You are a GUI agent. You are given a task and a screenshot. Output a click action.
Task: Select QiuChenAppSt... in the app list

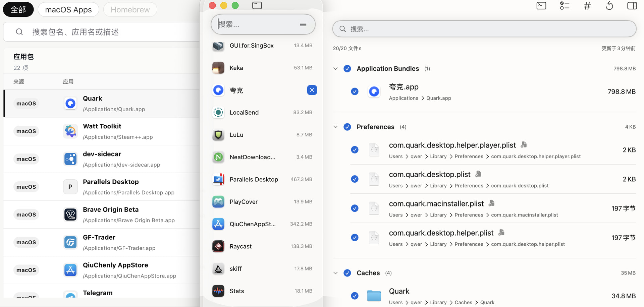(x=263, y=224)
